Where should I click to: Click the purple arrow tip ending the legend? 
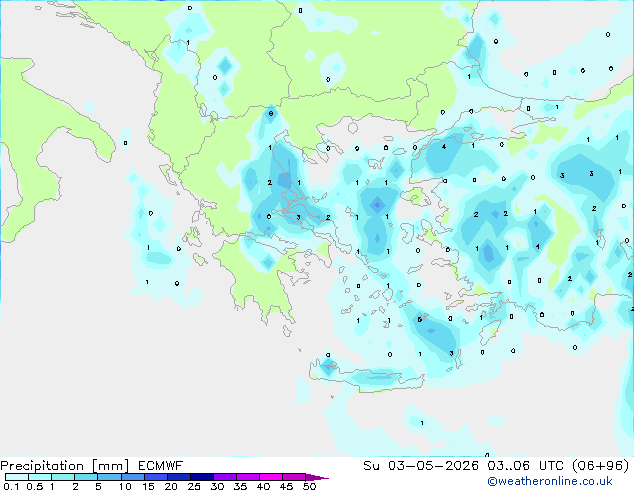[317, 477]
